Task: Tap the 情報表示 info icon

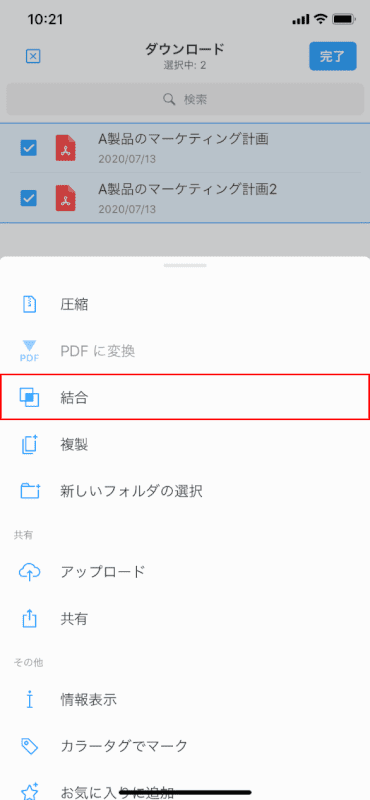Action: pos(30,699)
